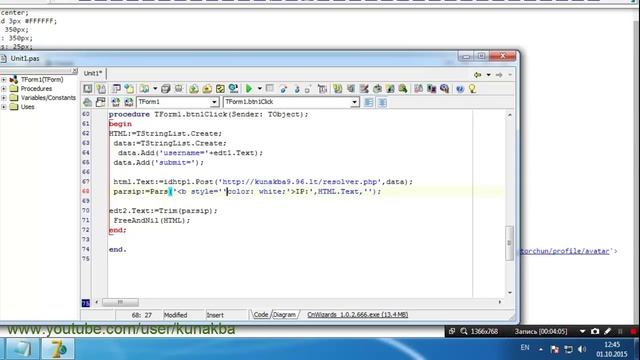This screenshot has width=640, height=360.
Task: Click line number 68 in gutter
Action: (86, 191)
